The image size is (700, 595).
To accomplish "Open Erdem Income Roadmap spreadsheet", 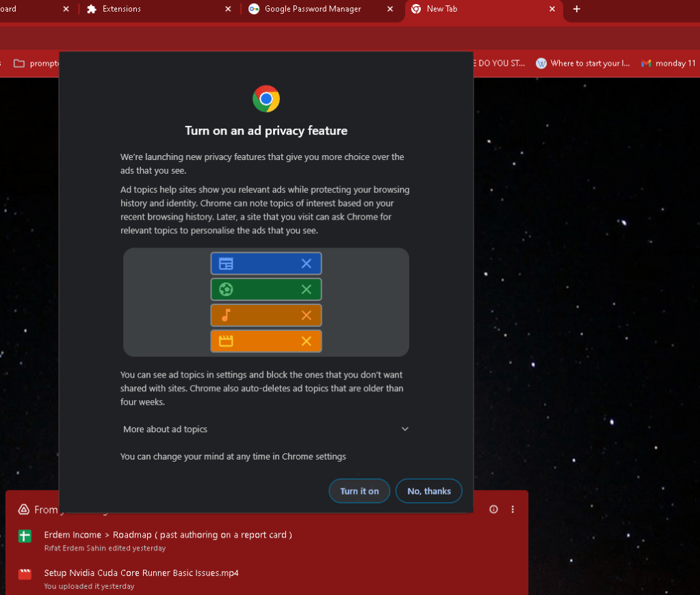I will [168, 535].
